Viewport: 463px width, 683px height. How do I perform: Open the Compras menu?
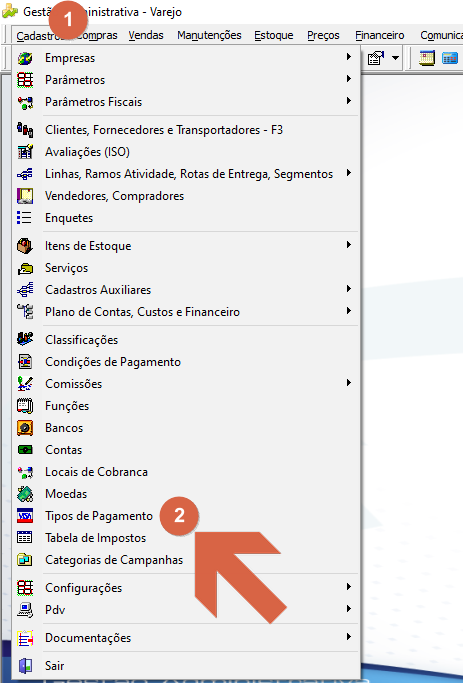(97, 35)
